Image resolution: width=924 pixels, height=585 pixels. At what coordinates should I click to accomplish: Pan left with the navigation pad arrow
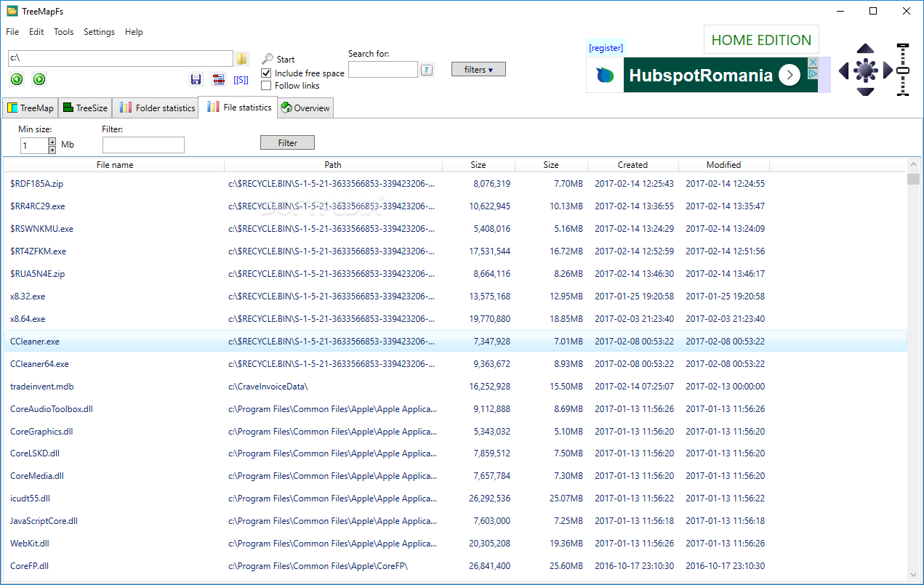[843, 70]
